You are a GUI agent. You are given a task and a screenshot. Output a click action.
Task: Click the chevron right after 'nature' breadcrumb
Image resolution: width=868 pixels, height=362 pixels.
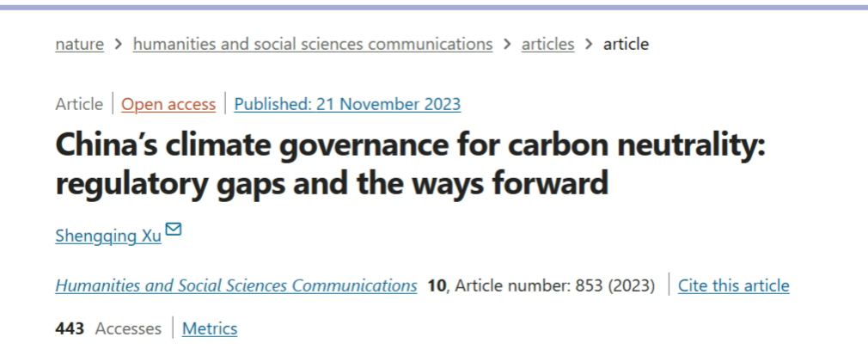[x=119, y=44]
